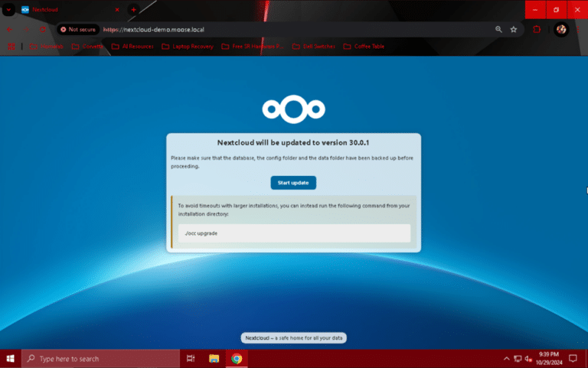Open the Chrome profile avatar
The height and width of the screenshot is (368, 588).
[561, 29]
